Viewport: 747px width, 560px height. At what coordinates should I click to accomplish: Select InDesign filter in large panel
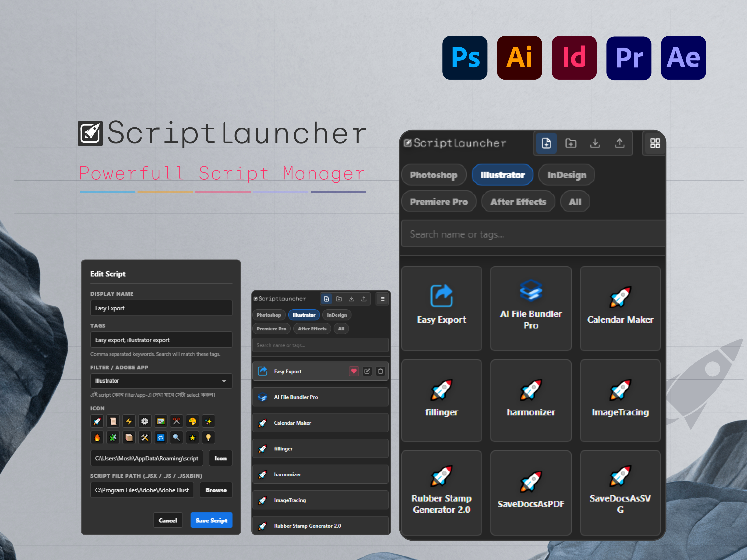(567, 175)
